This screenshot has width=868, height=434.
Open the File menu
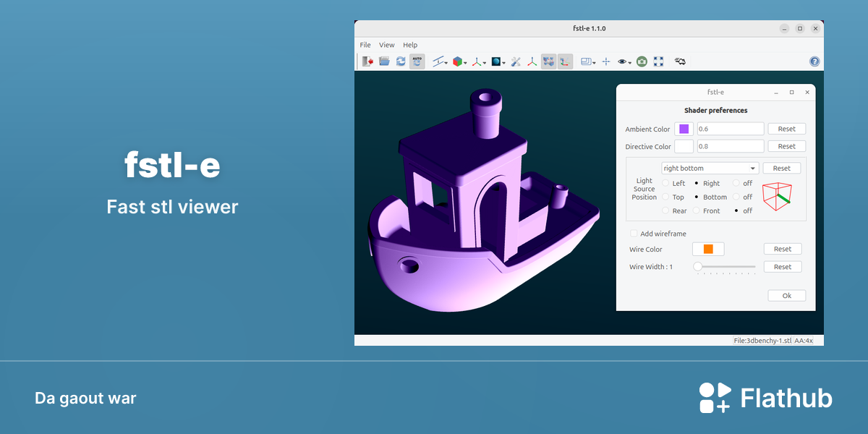click(365, 45)
